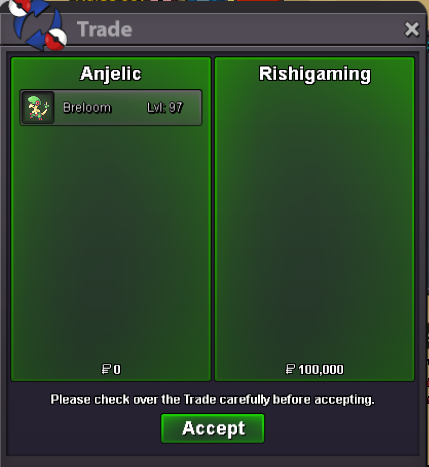Image resolution: width=429 pixels, height=467 pixels.
Task: Click the 'Please check over the Trade' notice
Action: [212, 400]
